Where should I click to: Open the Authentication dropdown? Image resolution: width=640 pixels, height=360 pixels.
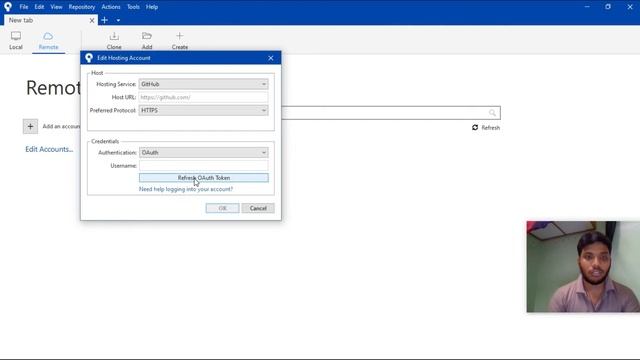pyautogui.click(x=204, y=153)
